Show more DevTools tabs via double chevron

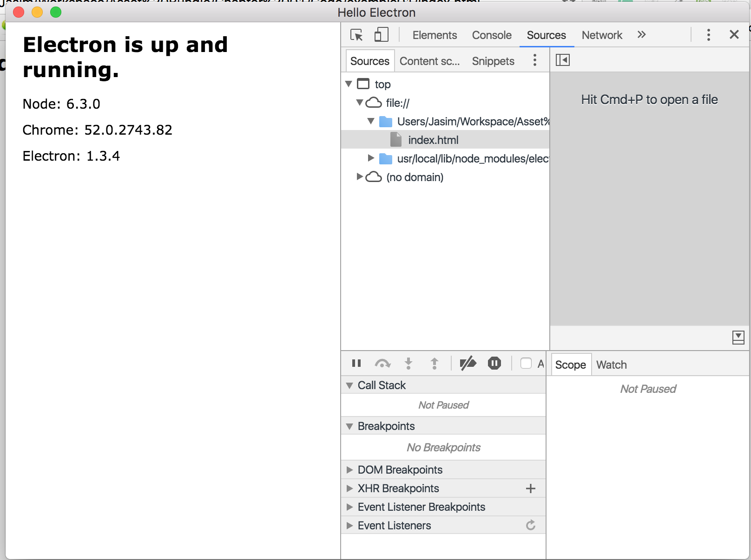642,34
